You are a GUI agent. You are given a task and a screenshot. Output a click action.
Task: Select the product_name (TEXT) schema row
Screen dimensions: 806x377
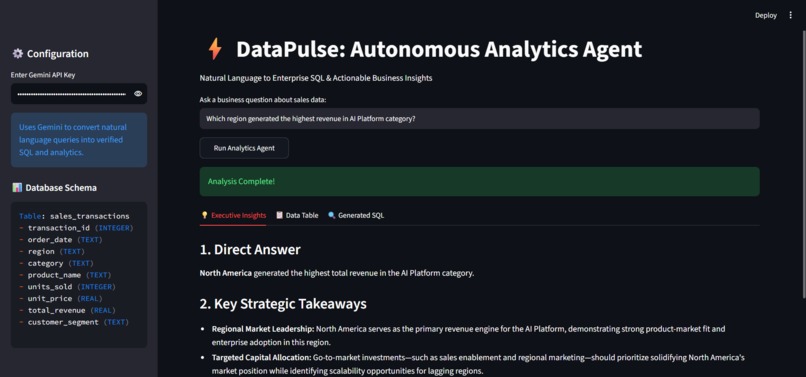[x=65, y=275]
